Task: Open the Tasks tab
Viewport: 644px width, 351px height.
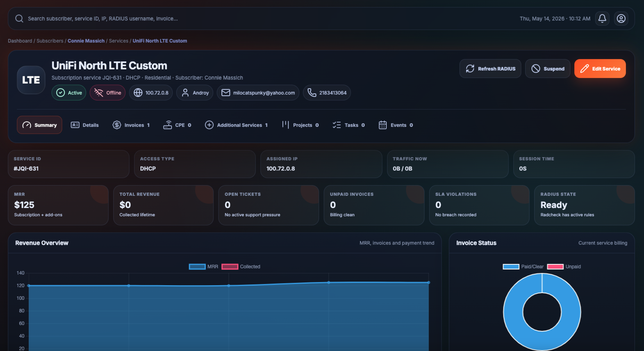Action: click(348, 125)
